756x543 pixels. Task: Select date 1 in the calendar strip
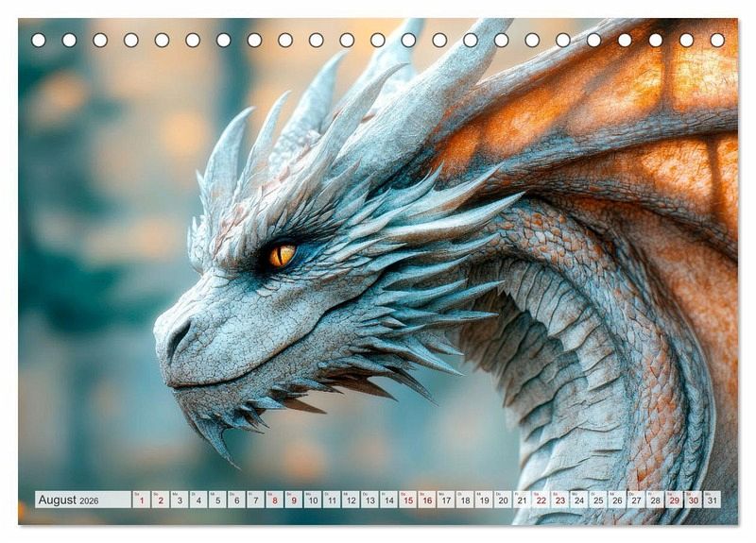(141, 500)
